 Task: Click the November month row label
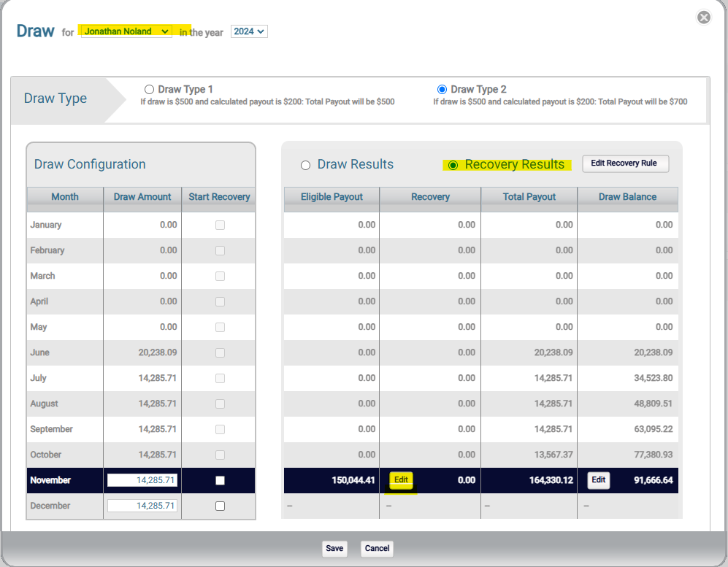[50, 480]
